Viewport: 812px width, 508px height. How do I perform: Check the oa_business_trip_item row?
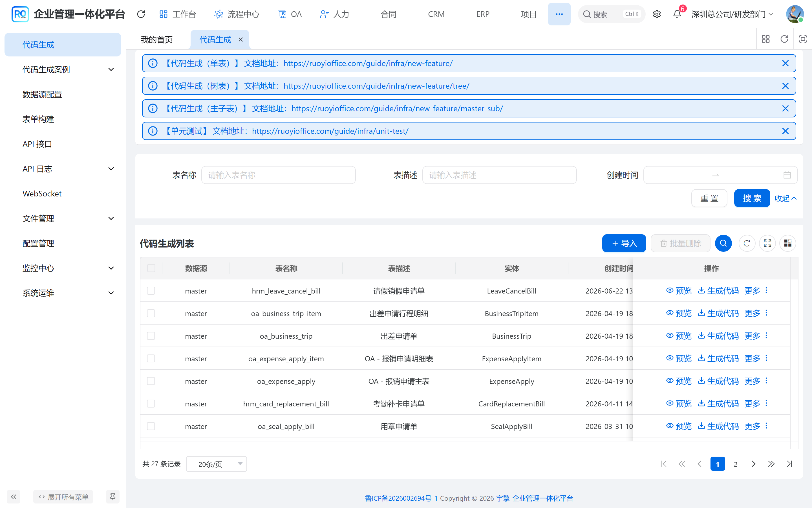pos(151,313)
